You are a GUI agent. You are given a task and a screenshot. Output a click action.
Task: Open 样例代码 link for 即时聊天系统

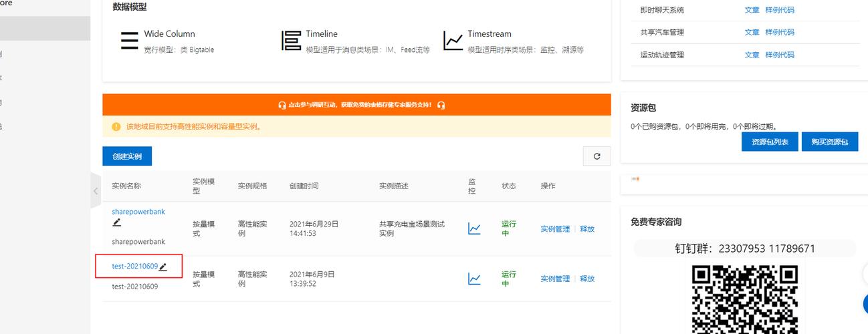tap(780, 10)
